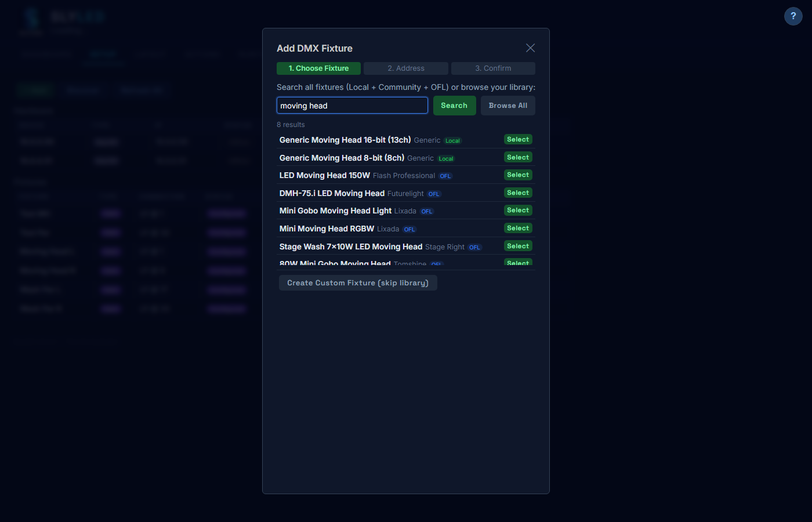Click inside the fixture search input field

(x=352, y=105)
